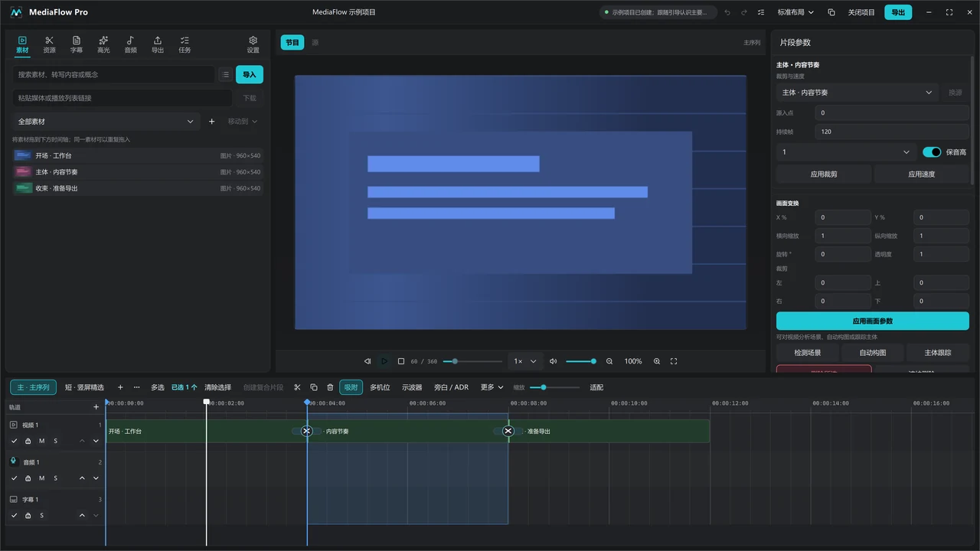Viewport: 980px width, 551px height.
Task: Open the 全部素材 dropdown
Action: coord(106,122)
